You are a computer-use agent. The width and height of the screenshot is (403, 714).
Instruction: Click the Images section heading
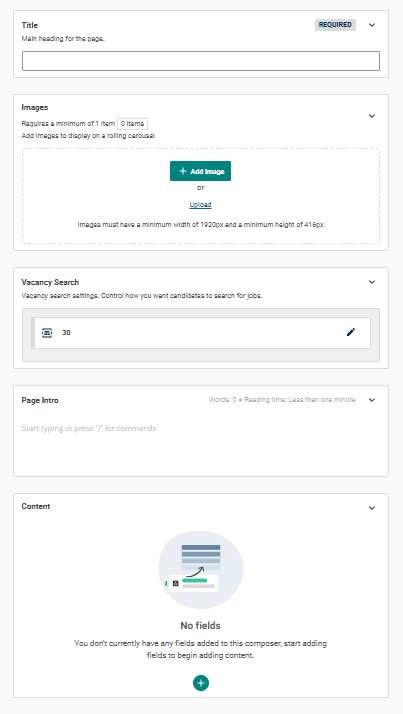click(35, 107)
